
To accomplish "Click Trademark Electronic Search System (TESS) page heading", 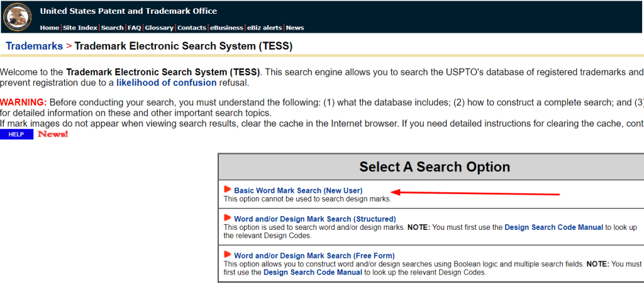I will (x=184, y=46).
